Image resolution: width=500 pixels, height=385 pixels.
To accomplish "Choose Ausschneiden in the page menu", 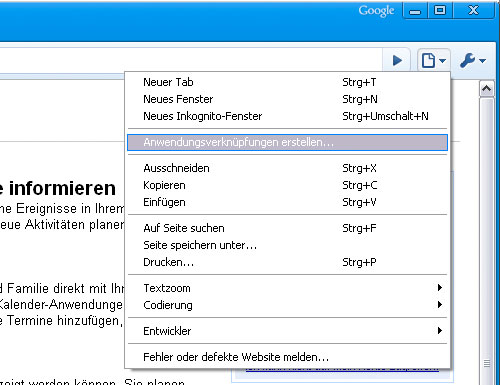I will click(x=287, y=168).
